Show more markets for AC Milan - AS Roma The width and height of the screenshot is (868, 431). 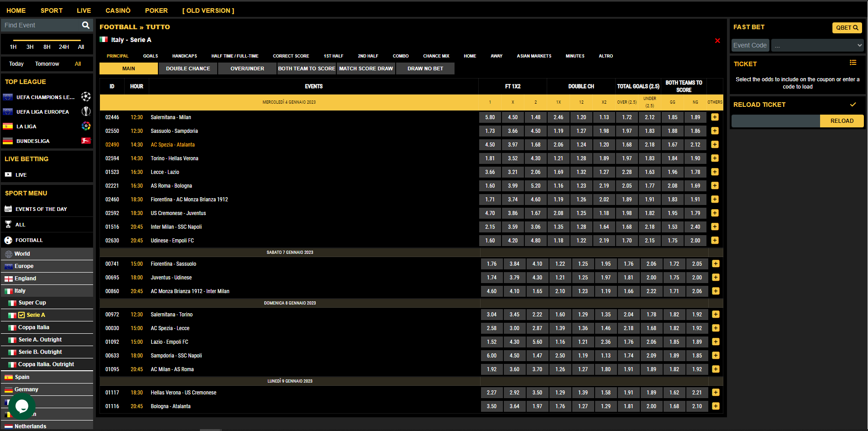click(716, 369)
